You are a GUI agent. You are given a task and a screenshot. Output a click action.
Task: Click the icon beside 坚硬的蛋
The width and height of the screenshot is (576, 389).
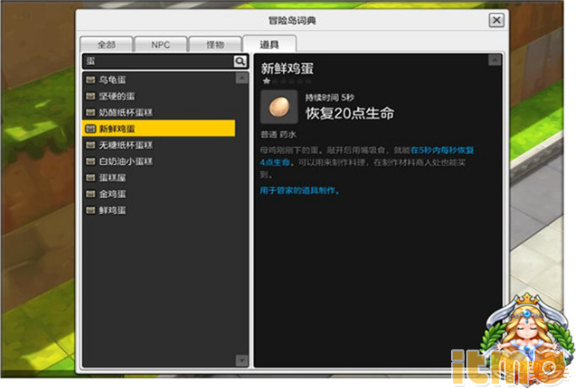(90, 96)
